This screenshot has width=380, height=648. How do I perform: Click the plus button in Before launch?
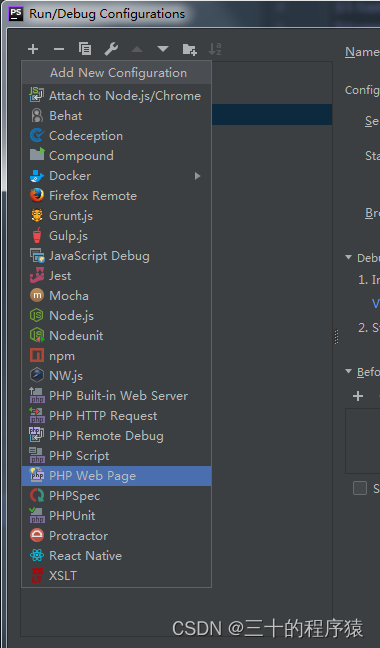point(358,396)
